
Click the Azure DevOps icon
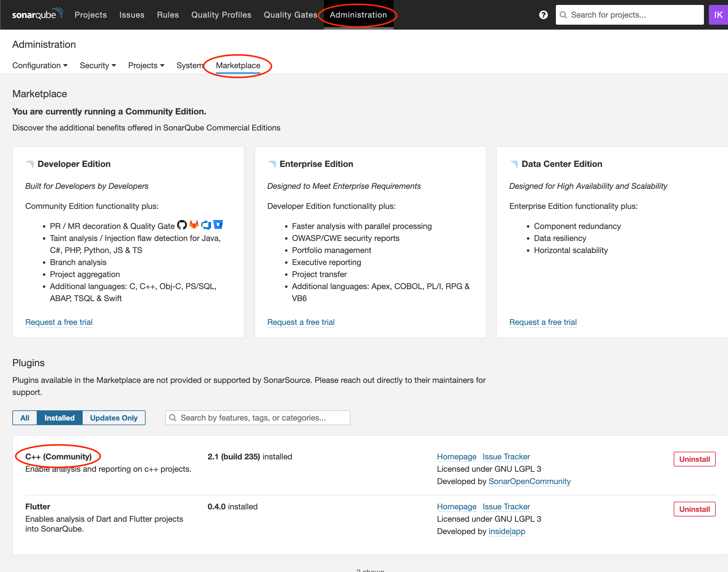pyautogui.click(x=206, y=225)
